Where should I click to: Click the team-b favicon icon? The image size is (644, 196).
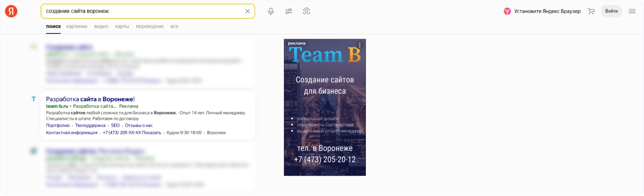(x=34, y=99)
